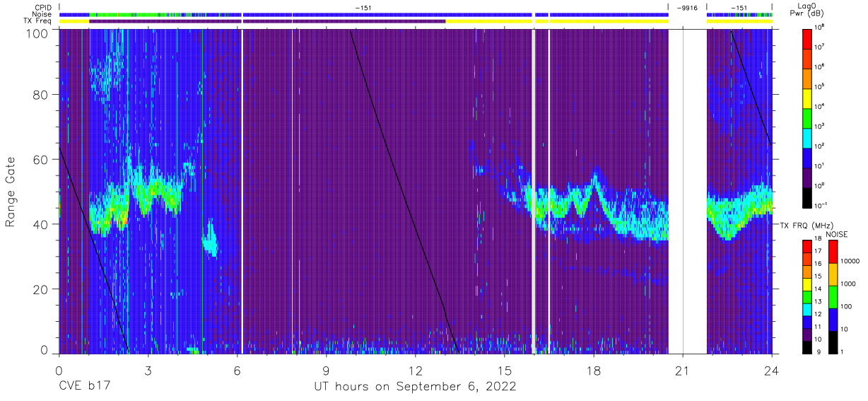Click the "TX Freq" row label
Image resolution: width=868 pixels, height=401 pixels.
pos(38,21)
